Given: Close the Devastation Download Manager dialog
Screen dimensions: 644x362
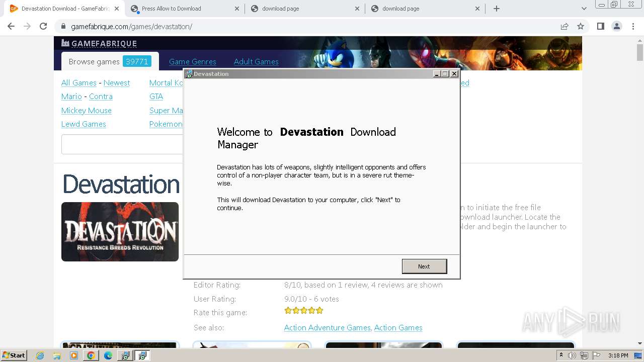Looking at the screenshot, I should coord(454,74).
